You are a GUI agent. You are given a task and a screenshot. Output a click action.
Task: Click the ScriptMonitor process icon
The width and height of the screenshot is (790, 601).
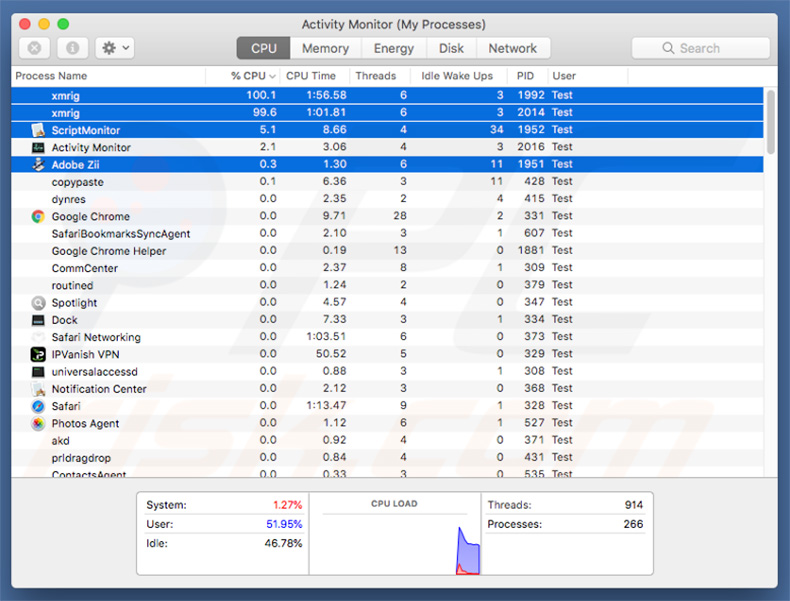38,130
